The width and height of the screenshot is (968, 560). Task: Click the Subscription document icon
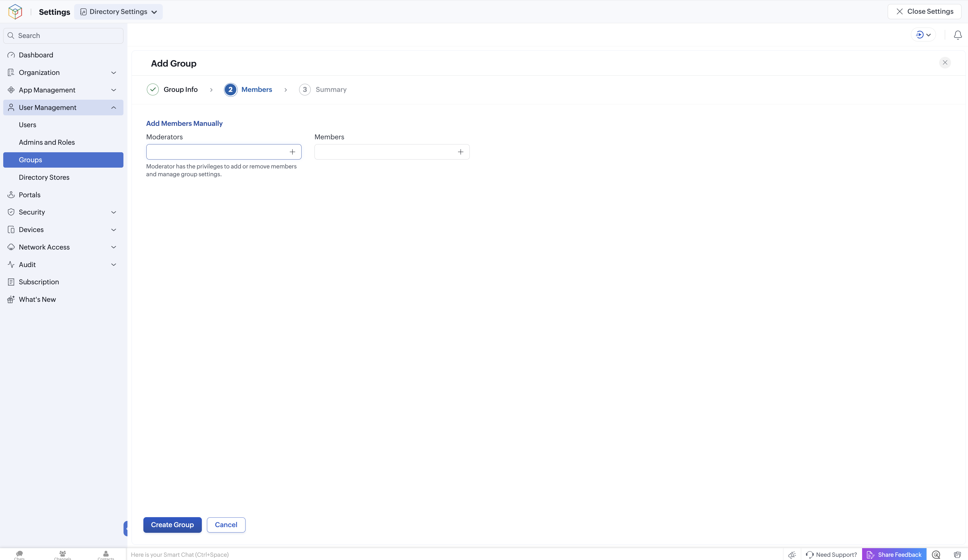tap(11, 282)
